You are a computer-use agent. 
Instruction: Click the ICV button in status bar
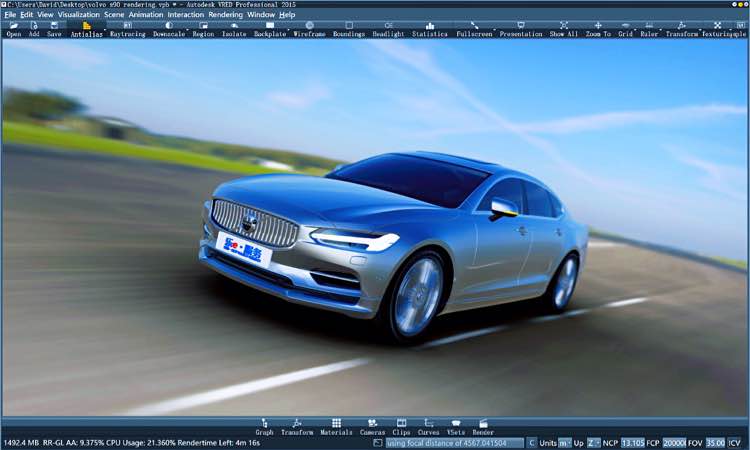tap(735, 443)
